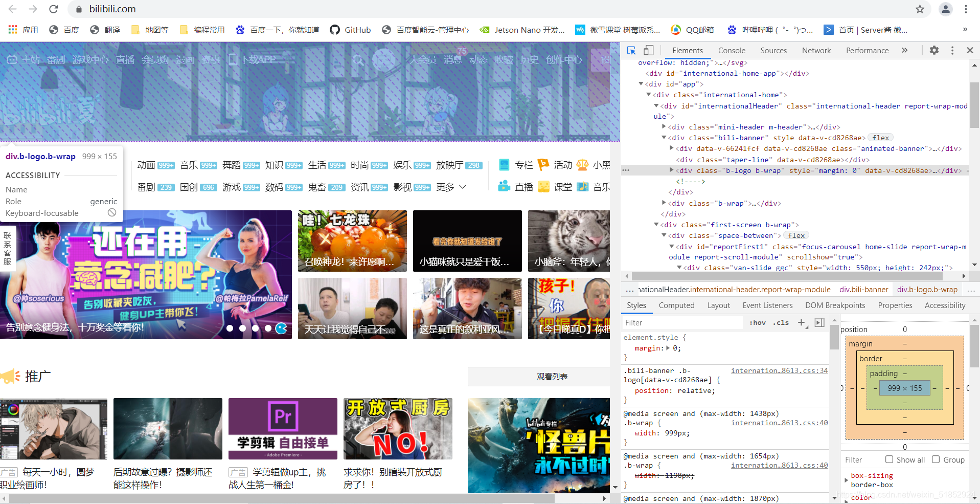Open the Chrome three-dot menu
The width and height of the screenshot is (980, 504).
(x=966, y=9)
